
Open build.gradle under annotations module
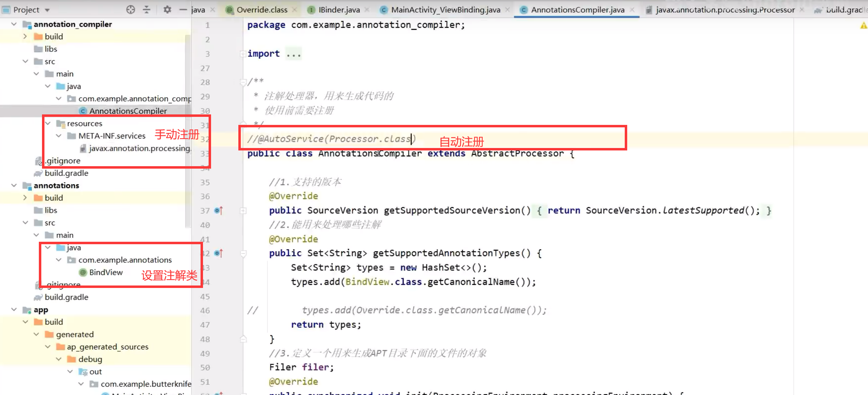coord(66,297)
